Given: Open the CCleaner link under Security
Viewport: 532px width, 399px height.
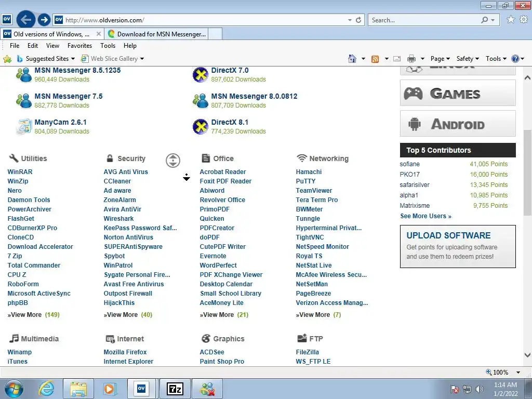Looking at the screenshot, I should click(x=117, y=181).
